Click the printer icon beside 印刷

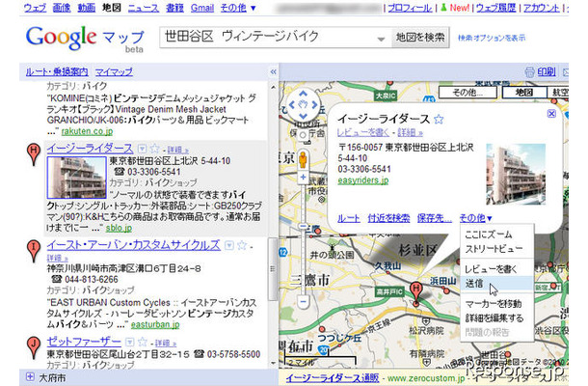tap(529, 72)
